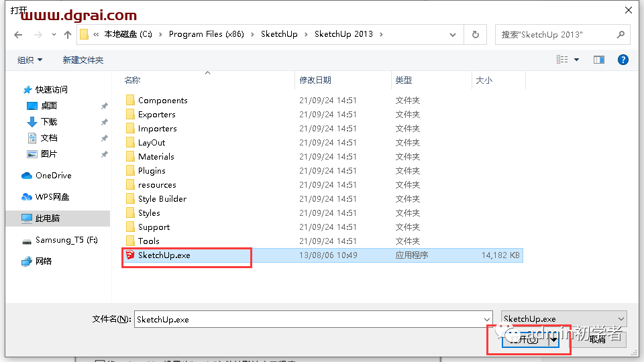Click the 应用程序 type cell

pos(411,255)
